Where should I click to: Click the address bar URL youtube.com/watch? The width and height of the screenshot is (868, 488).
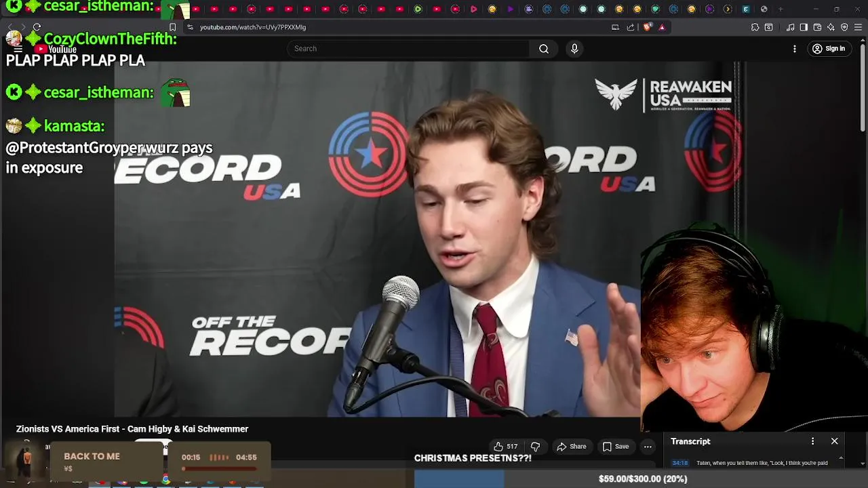click(253, 27)
